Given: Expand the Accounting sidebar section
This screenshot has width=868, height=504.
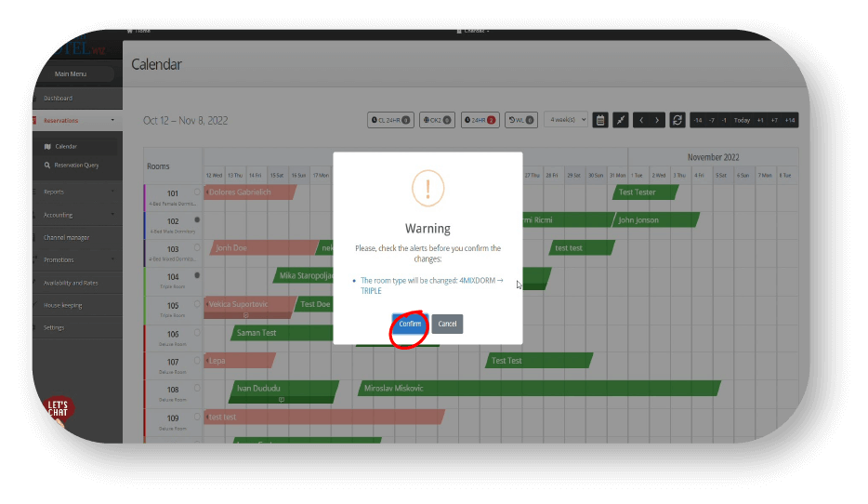Looking at the screenshot, I should click(76, 215).
